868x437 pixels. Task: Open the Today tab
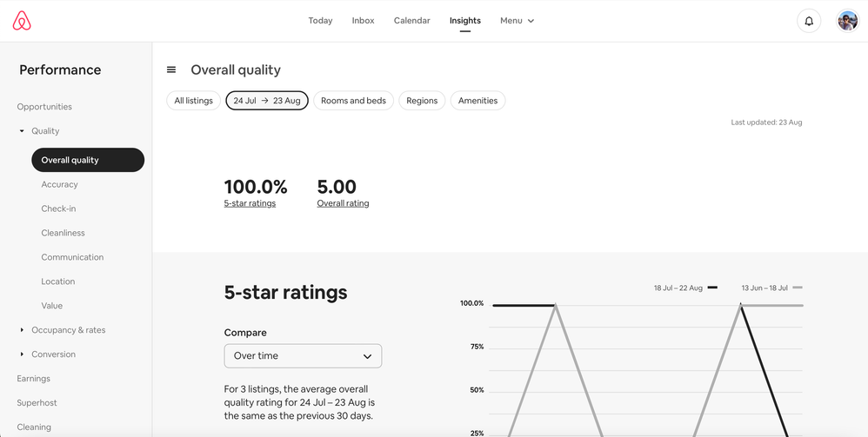pyautogui.click(x=320, y=21)
